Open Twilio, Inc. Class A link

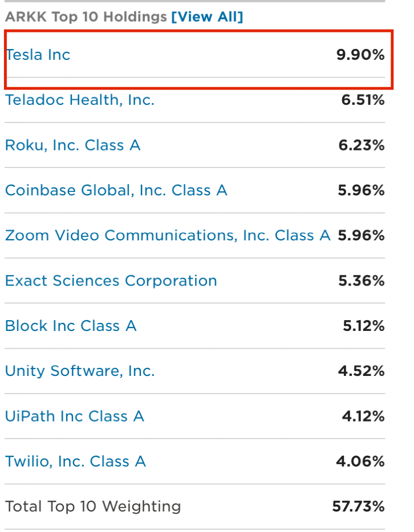coord(75,461)
